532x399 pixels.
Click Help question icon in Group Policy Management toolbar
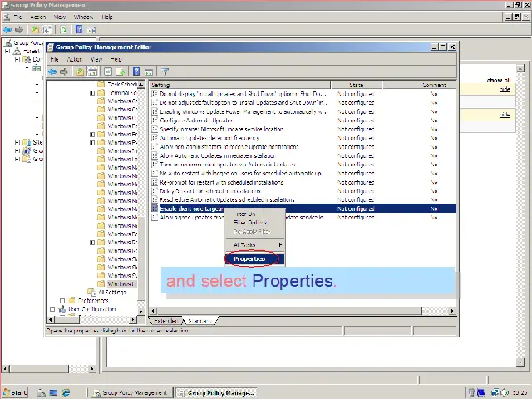79,30
